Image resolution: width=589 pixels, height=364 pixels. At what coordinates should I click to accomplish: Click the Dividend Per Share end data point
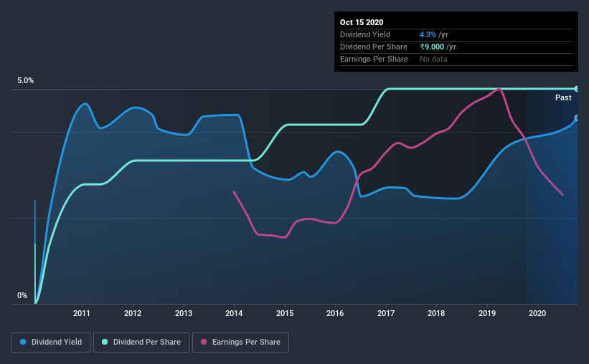(x=577, y=89)
